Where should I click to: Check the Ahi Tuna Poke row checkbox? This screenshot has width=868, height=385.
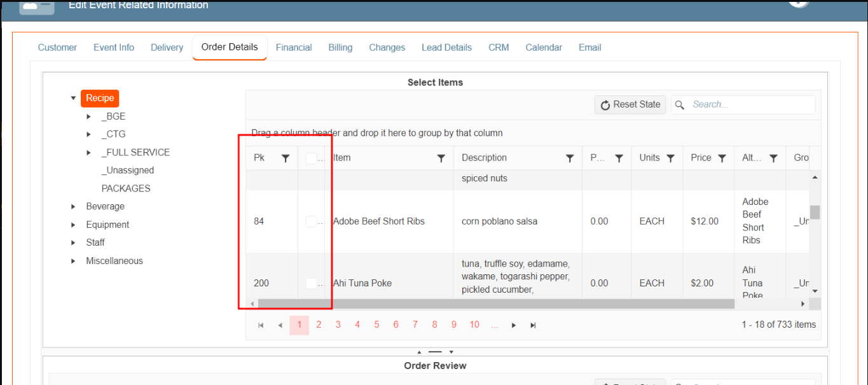point(311,283)
